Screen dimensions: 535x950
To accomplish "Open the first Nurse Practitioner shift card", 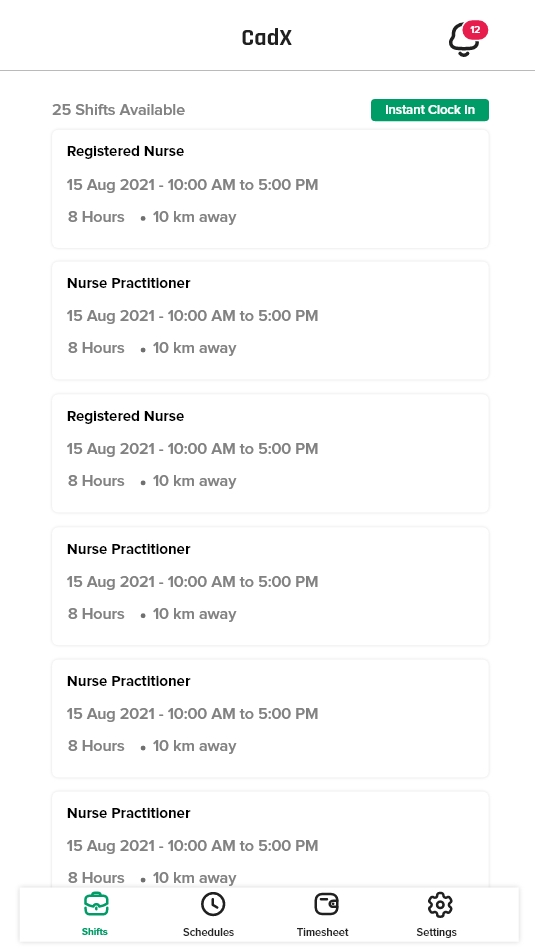I will point(270,321).
